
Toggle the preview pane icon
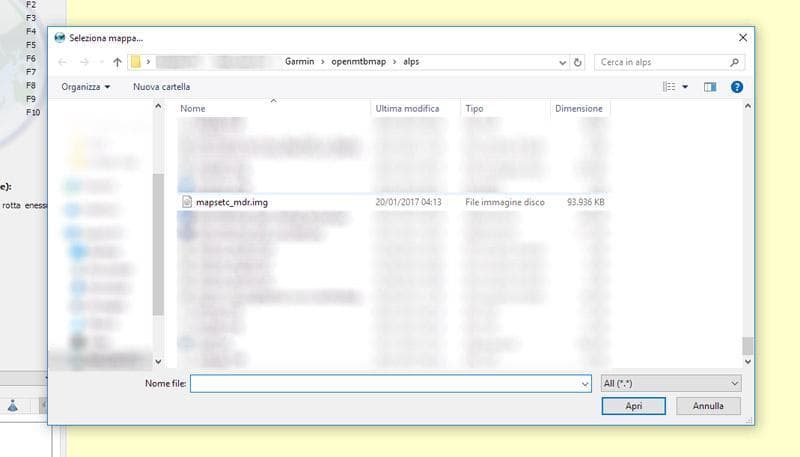coord(710,87)
